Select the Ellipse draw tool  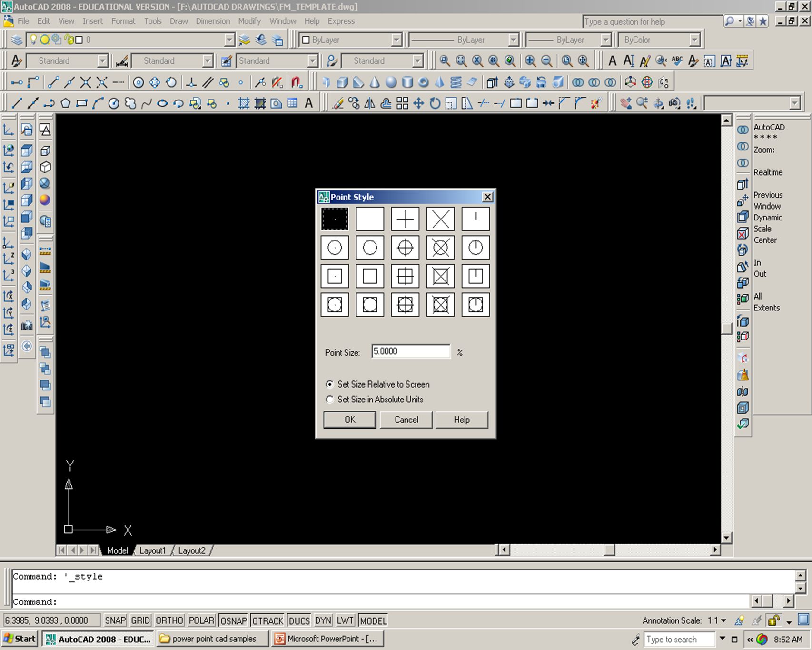tap(162, 103)
